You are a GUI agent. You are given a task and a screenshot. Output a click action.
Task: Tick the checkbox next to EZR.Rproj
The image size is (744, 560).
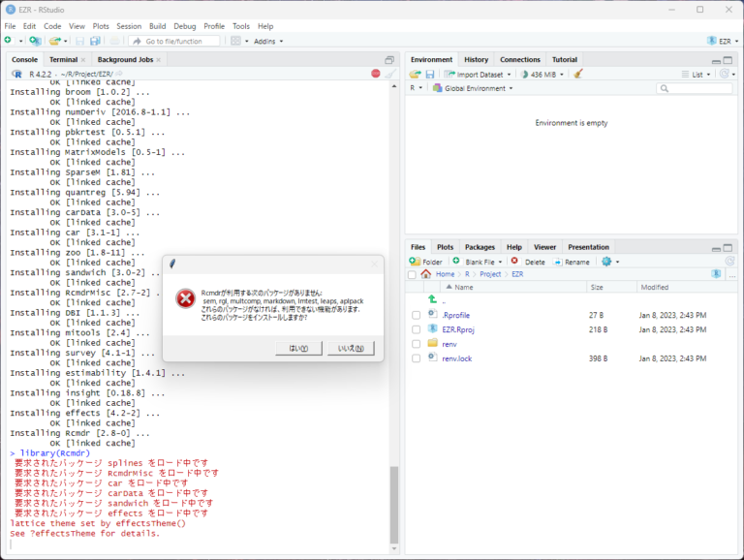[416, 329]
